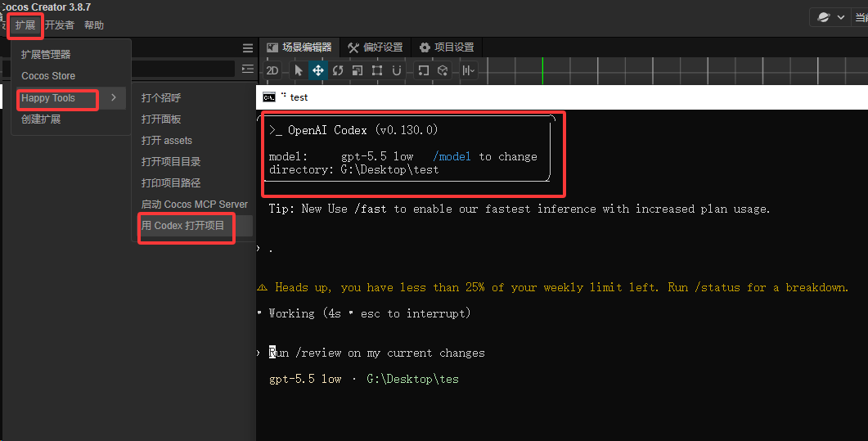Screen dimensions: 868x441
Task: Open the 扩展 menu
Action: (x=25, y=25)
